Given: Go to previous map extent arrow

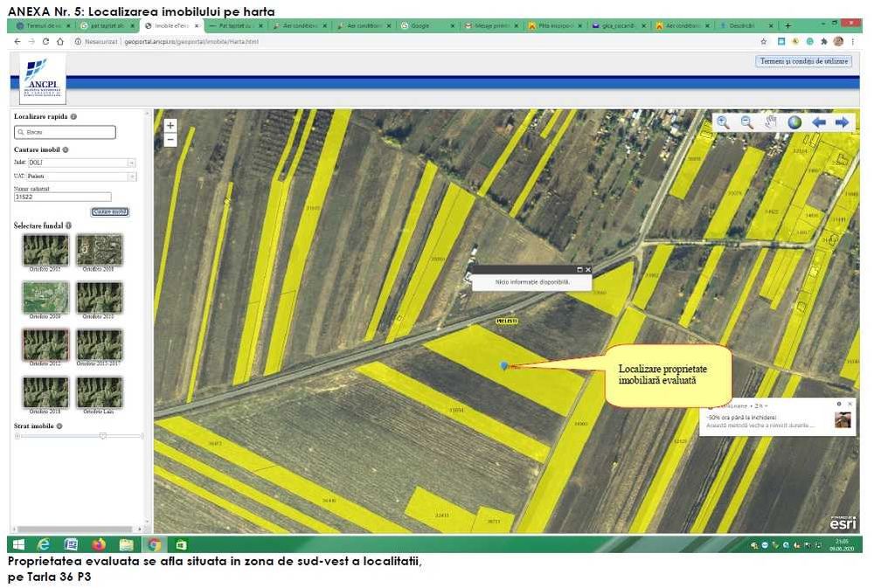Looking at the screenshot, I should pos(818,122).
